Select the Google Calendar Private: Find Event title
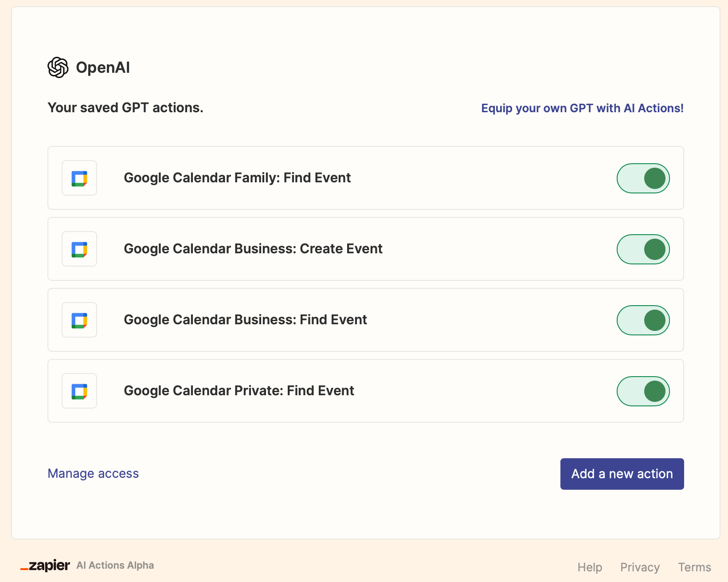Screen dimensions: 728x582 (x=239, y=391)
